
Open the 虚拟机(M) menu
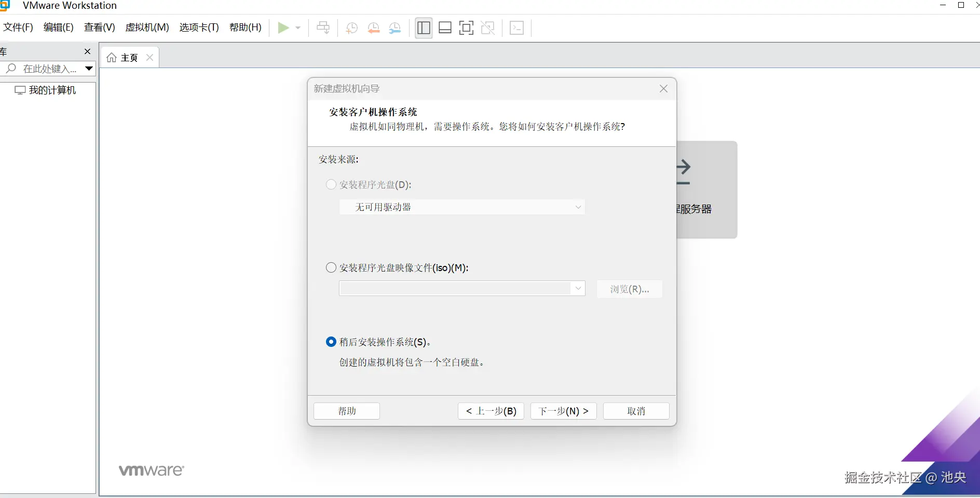[x=147, y=28]
